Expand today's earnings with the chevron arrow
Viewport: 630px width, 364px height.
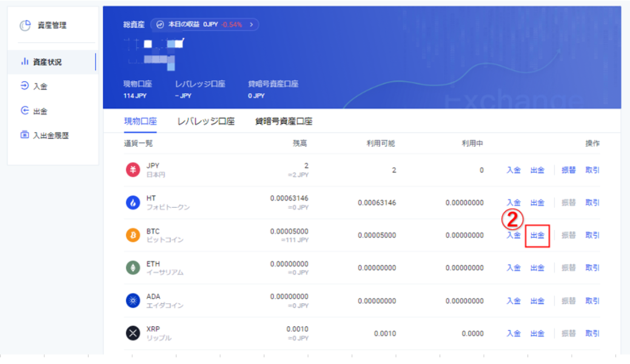pyautogui.click(x=252, y=24)
